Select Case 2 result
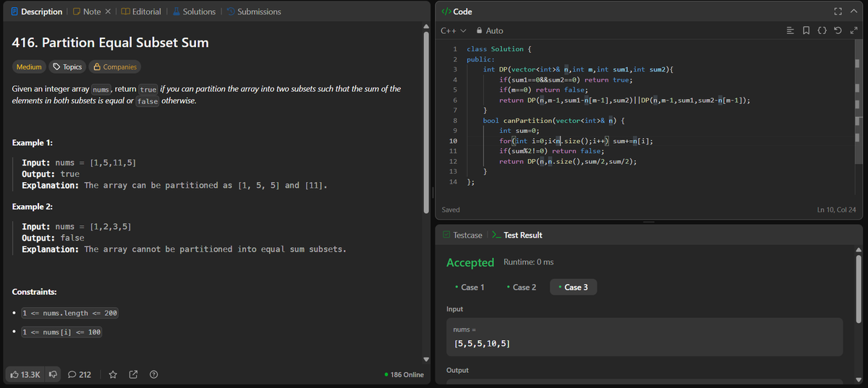Viewport: 868px width, 388px height. (x=522, y=287)
